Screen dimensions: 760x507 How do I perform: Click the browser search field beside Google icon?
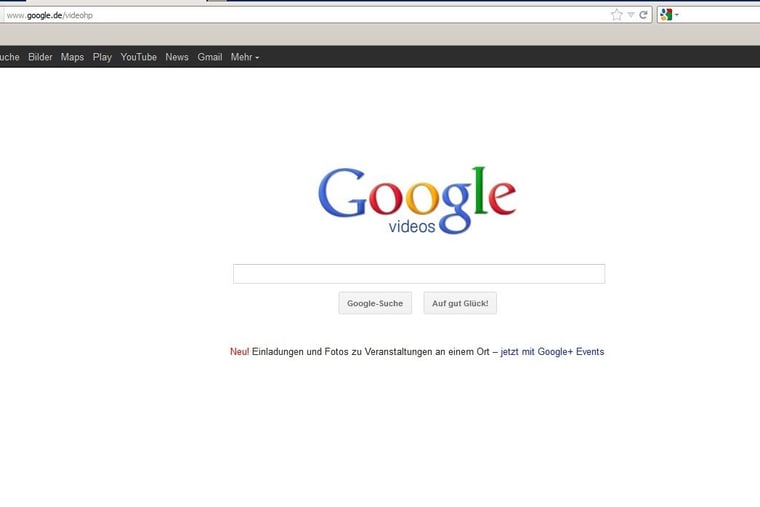coord(720,15)
